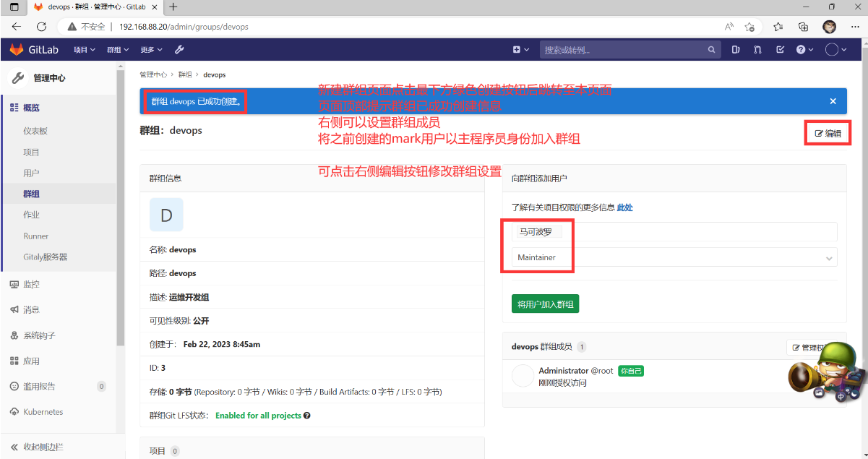Open the browser favorites list icon
868x459 pixels.
778,27
